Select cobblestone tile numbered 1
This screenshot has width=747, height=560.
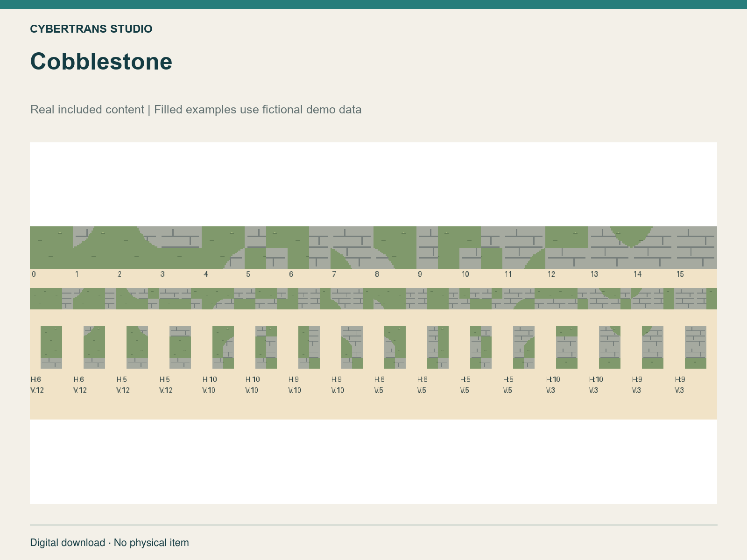94,248
